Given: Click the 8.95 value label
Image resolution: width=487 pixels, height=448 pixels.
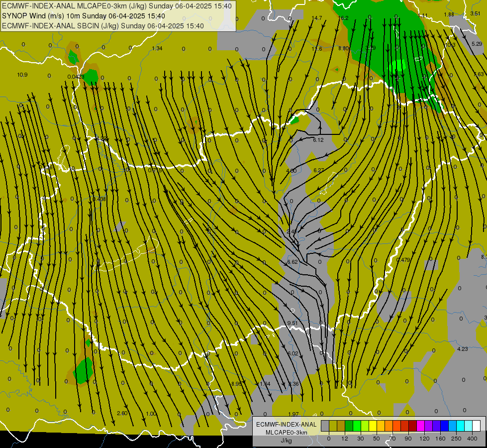Looking at the screenshot, I should 237,384.
